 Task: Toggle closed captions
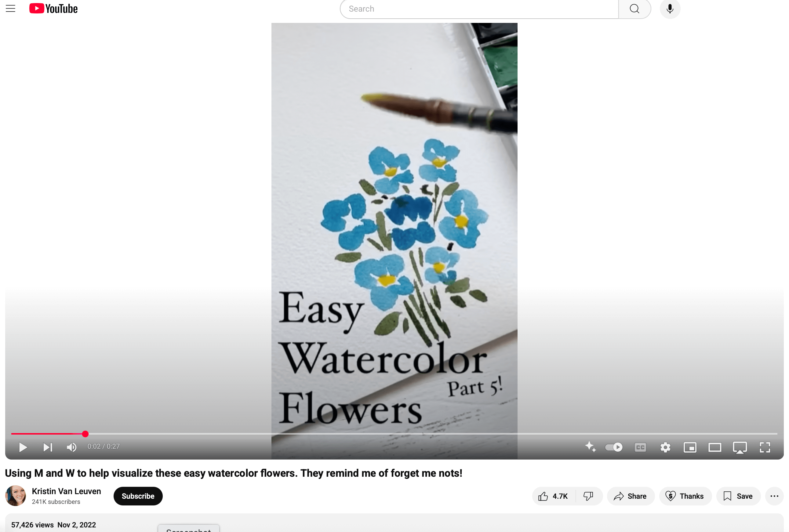[640, 447]
